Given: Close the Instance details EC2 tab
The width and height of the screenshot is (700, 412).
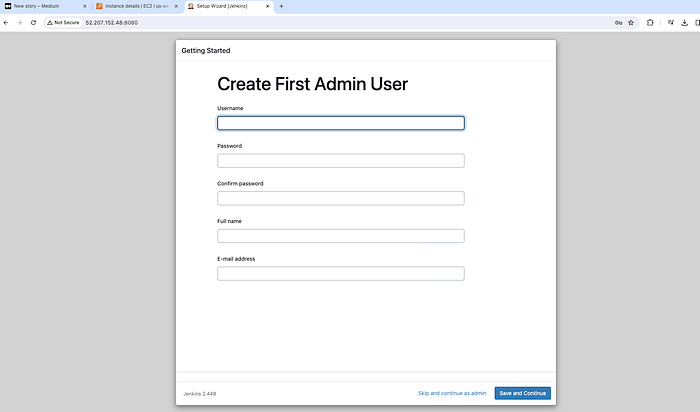Looking at the screenshot, I should tap(176, 6).
